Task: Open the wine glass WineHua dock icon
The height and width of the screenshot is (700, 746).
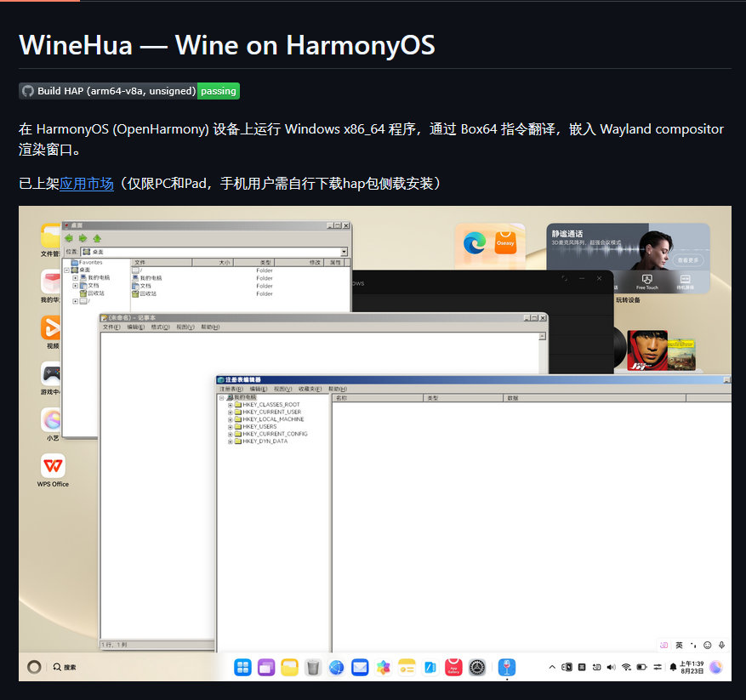Action: click(507, 667)
